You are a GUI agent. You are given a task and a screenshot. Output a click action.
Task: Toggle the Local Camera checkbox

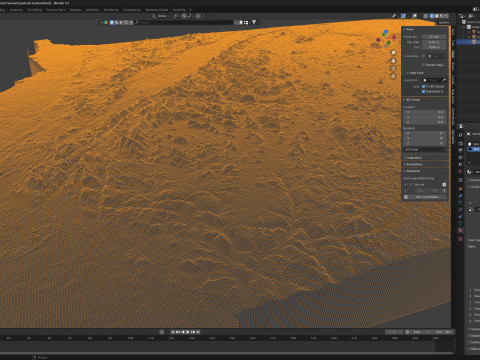[424, 56]
